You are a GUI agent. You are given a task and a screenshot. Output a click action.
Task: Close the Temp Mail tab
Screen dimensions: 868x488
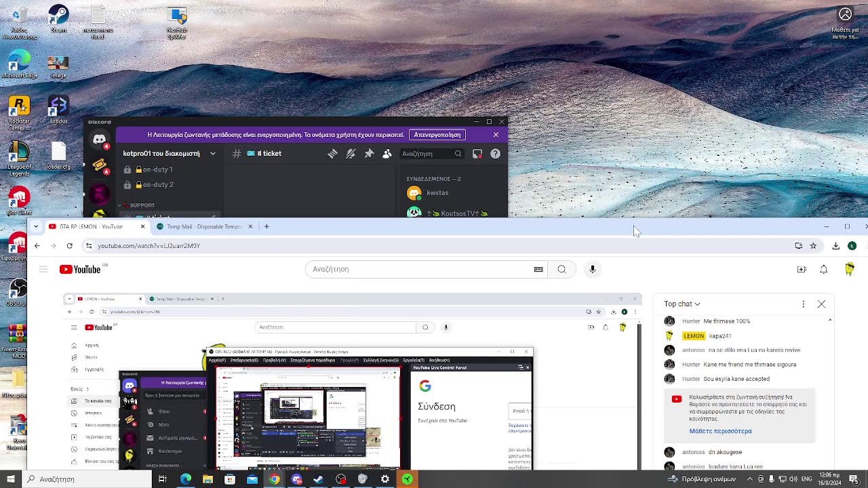(250, 226)
